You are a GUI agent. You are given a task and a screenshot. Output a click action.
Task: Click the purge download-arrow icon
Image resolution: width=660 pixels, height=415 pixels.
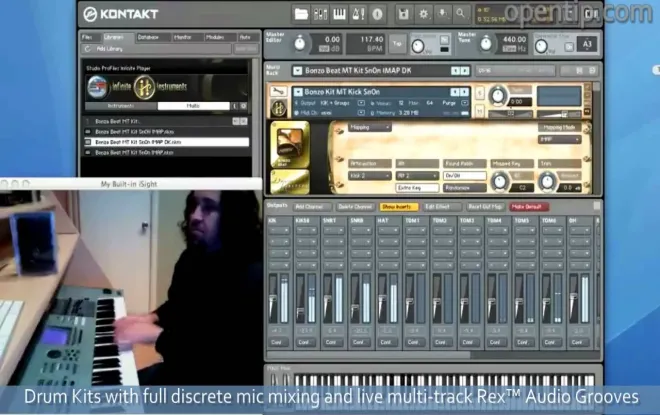click(442, 14)
